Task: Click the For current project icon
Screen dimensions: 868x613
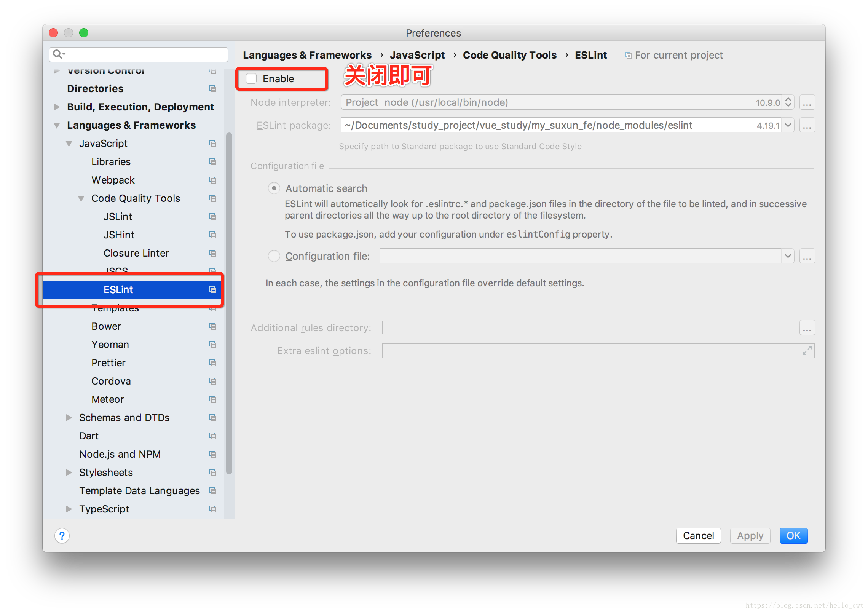Action: (628, 56)
